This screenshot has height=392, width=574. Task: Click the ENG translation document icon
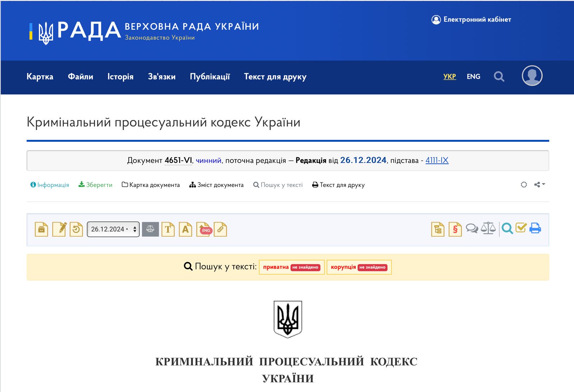[204, 229]
